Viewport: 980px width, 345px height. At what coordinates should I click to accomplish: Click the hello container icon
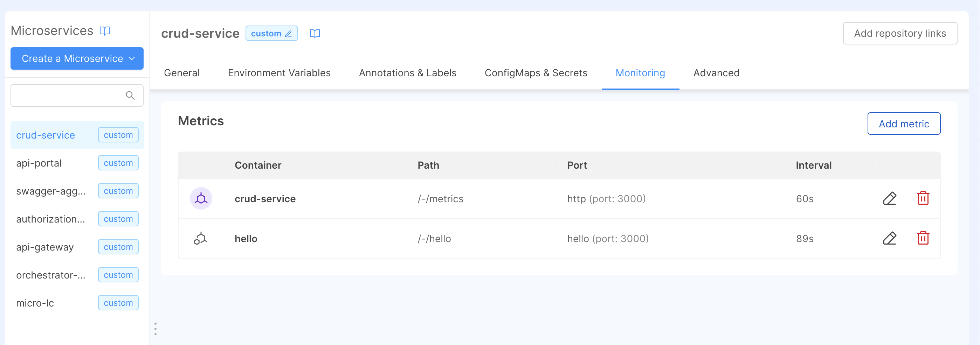[201, 238]
